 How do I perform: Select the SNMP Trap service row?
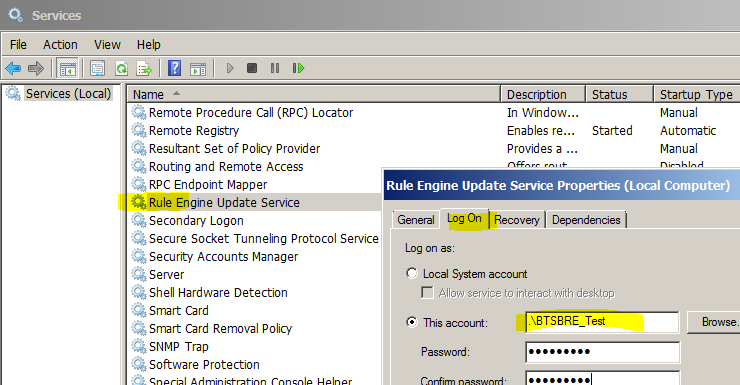point(178,346)
